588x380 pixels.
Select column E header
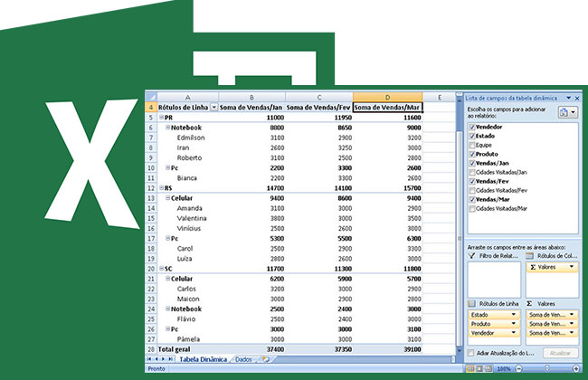[439, 97]
